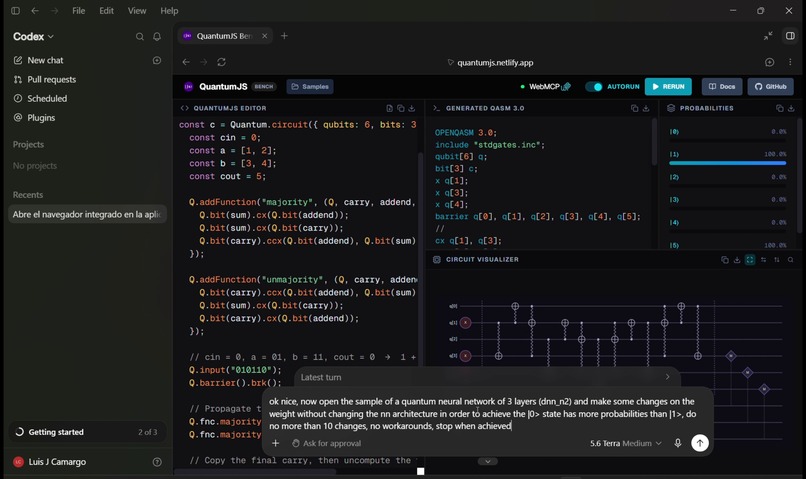
Task: Click the comment icon beside the address bar
Action: click(770, 62)
